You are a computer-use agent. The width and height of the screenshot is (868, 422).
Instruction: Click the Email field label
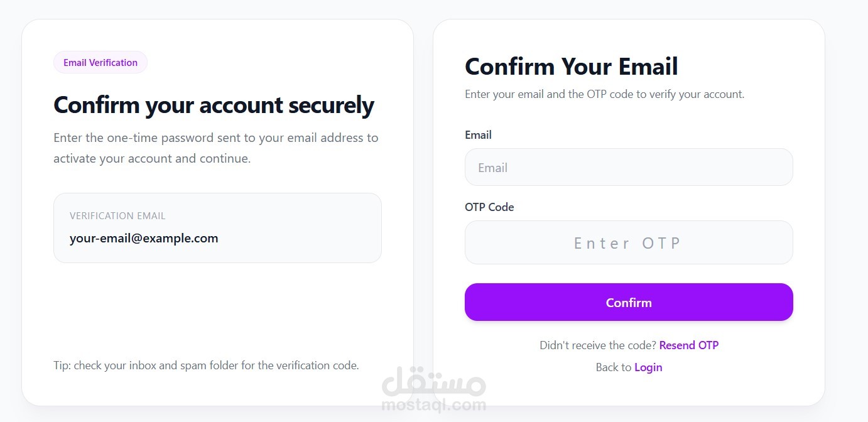click(478, 135)
